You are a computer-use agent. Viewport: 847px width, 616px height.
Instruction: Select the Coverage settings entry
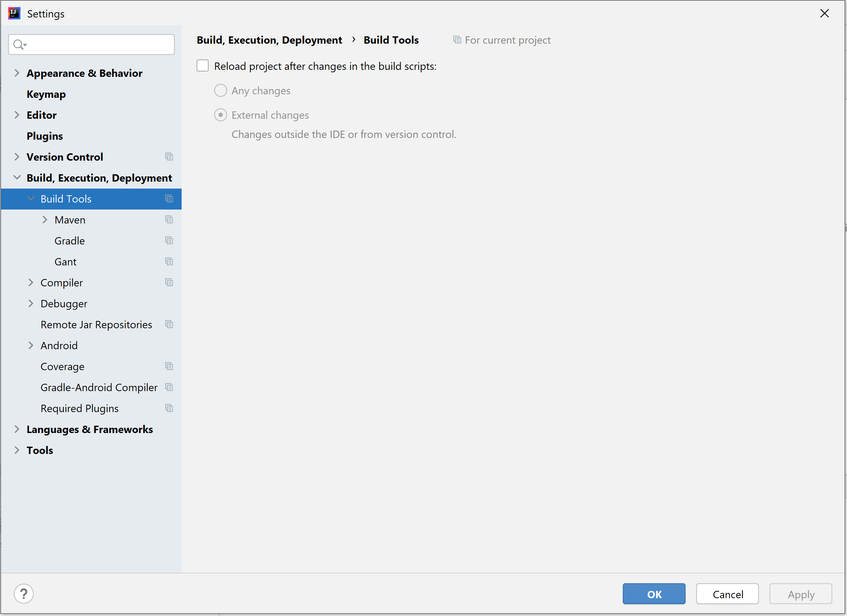tap(63, 366)
